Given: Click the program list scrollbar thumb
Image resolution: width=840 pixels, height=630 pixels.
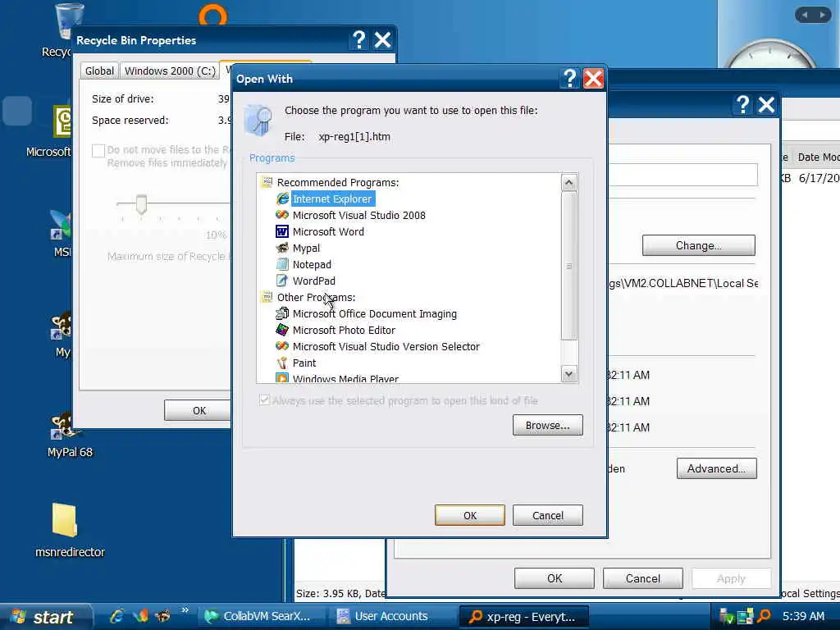Looking at the screenshot, I should tap(569, 266).
